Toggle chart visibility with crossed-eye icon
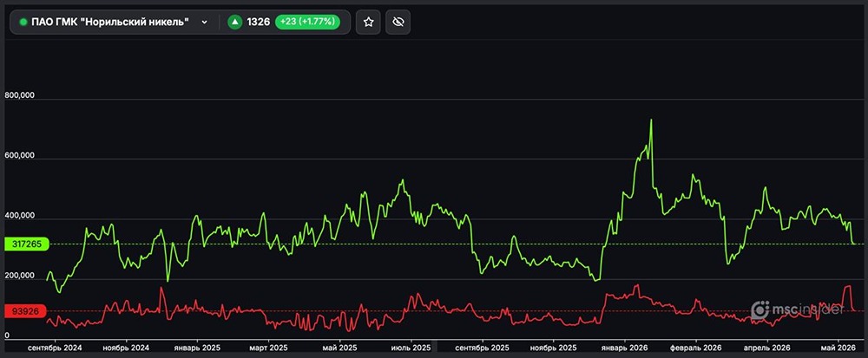The image size is (868, 358). [x=398, y=22]
